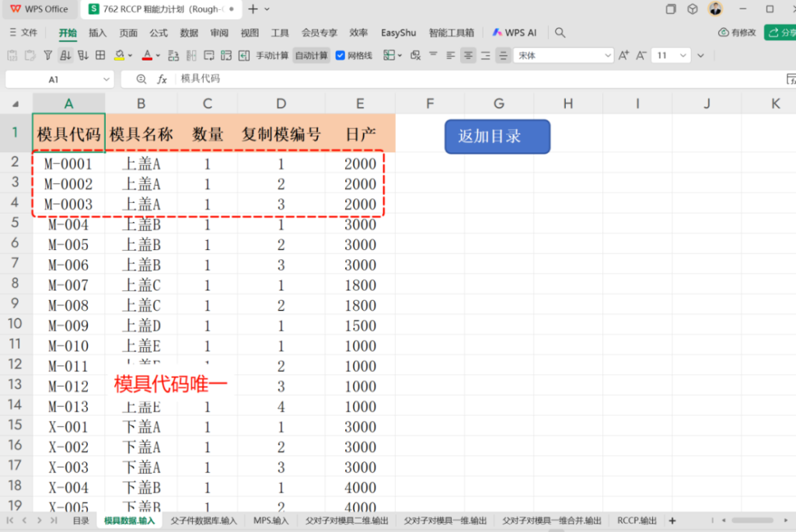The height and width of the screenshot is (532, 796).
Task: Click into the formula bar field
Action: pyautogui.click(x=477, y=78)
